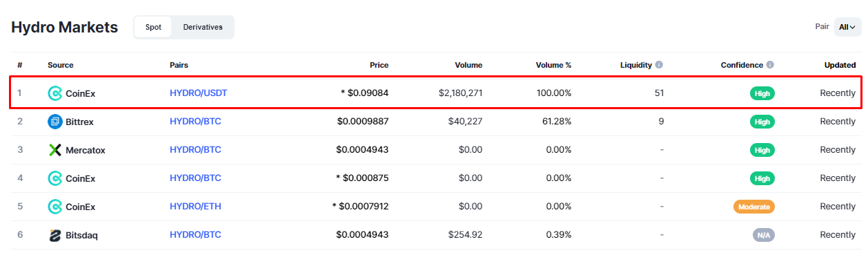The width and height of the screenshot is (868, 255).
Task: Click the Liquidity info icon
Action: (x=659, y=65)
